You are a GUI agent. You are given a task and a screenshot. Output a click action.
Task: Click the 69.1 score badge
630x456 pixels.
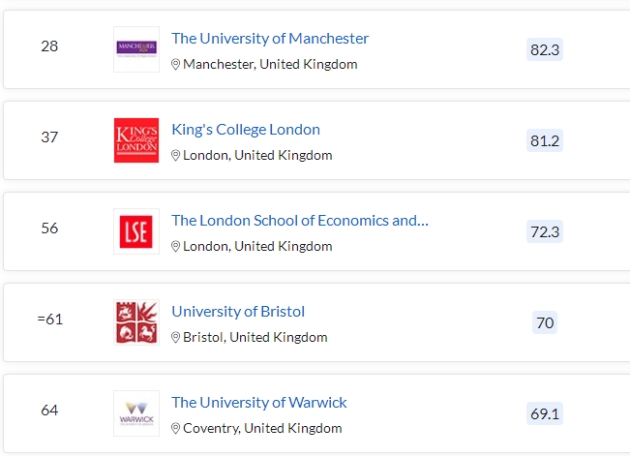pyautogui.click(x=544, y=413)
